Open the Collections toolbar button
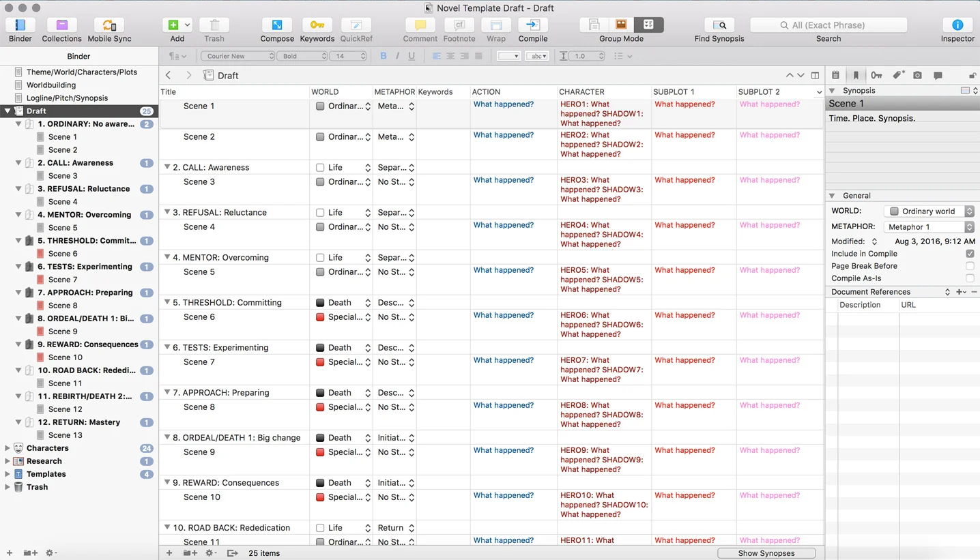The image size is (980, 560). coord(61,25)
